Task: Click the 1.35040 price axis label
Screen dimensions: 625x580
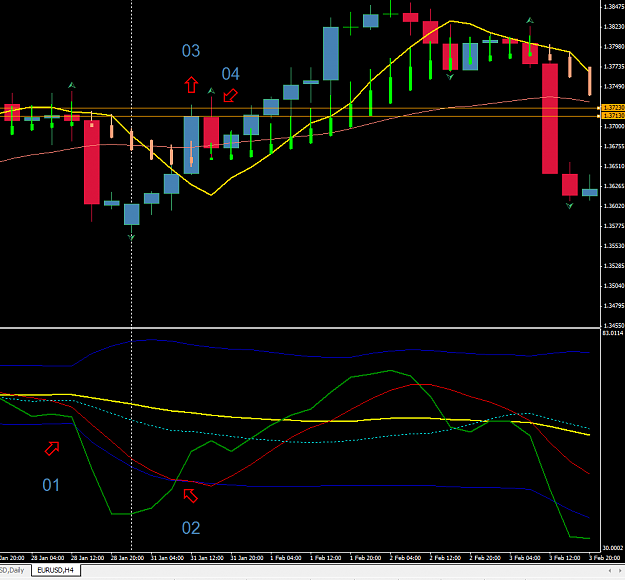Action: point(614,286)
